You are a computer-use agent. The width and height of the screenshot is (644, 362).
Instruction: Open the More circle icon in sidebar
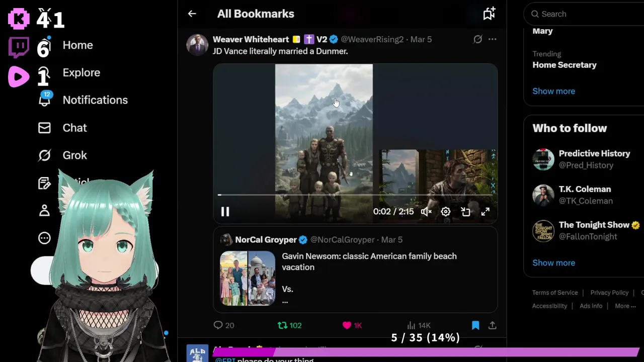44,238
